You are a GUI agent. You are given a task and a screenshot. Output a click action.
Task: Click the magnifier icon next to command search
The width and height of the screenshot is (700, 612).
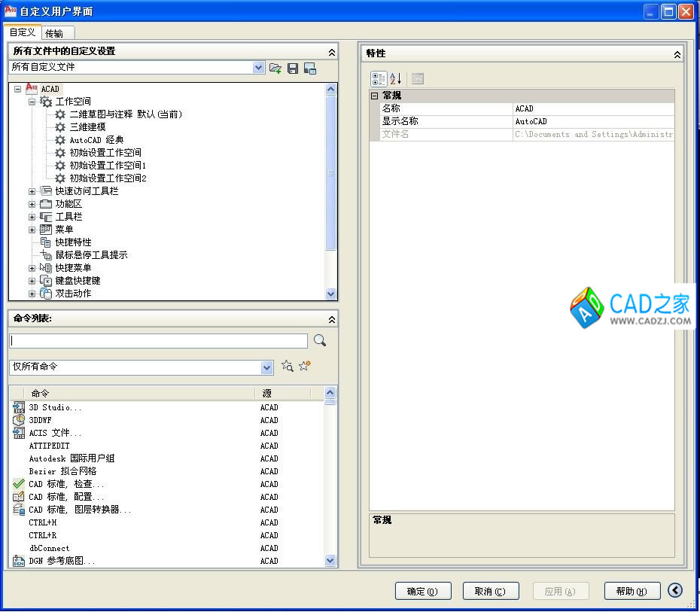tap(320, 341)
